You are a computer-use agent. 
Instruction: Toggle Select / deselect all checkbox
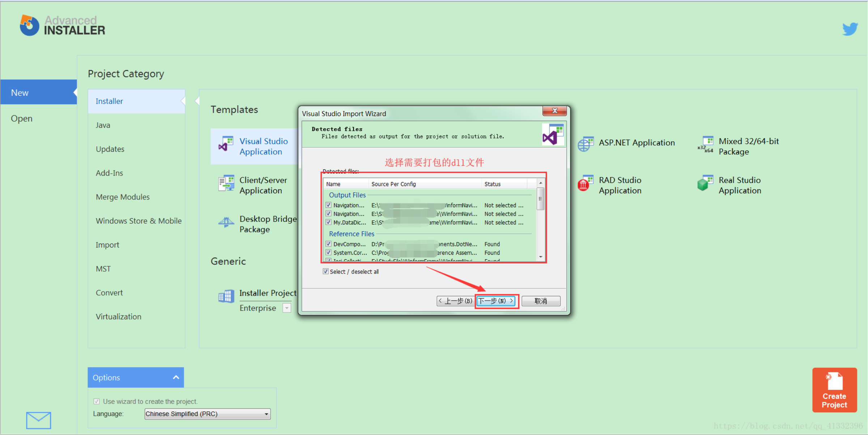pyautogui.click(x=325, y=271)
